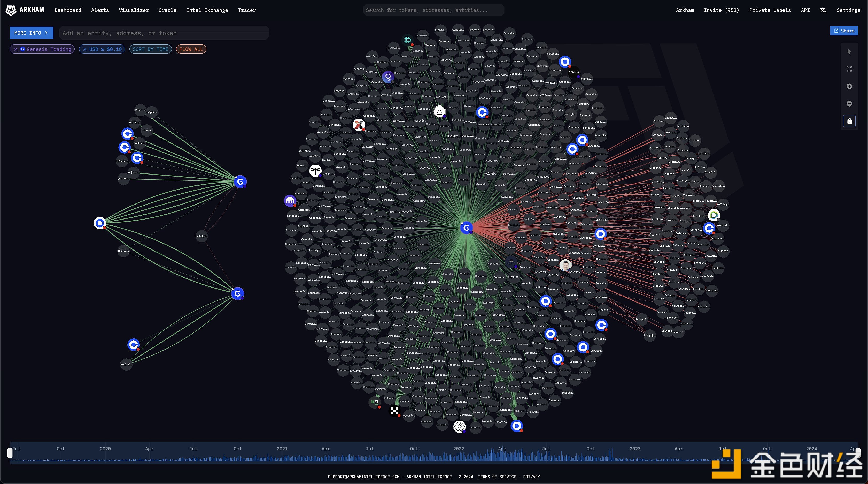Viewport: 868px width, 484px height.
Task: Zoom in with the plus icon
Action: pyautogui.click(x=849, y=86)
